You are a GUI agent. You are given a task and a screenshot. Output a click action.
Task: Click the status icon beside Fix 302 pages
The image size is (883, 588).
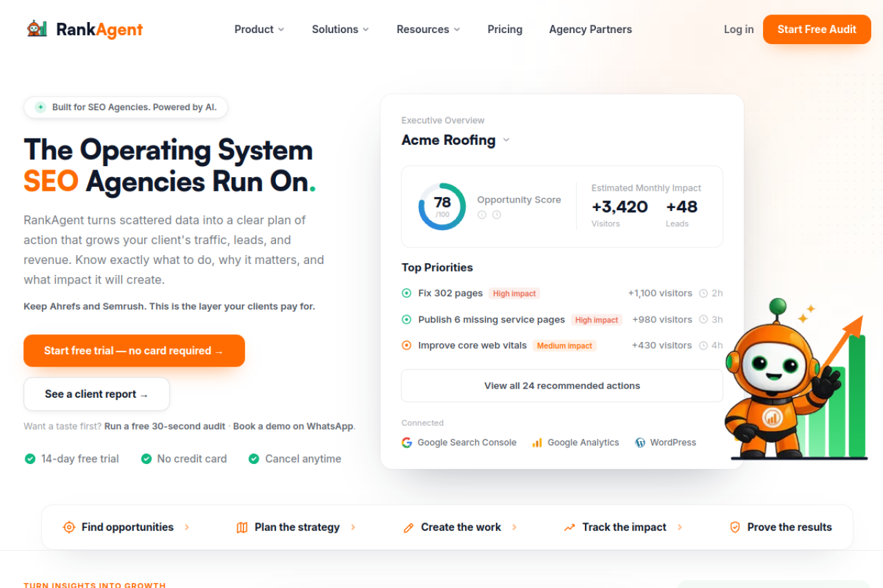(406, 293)
